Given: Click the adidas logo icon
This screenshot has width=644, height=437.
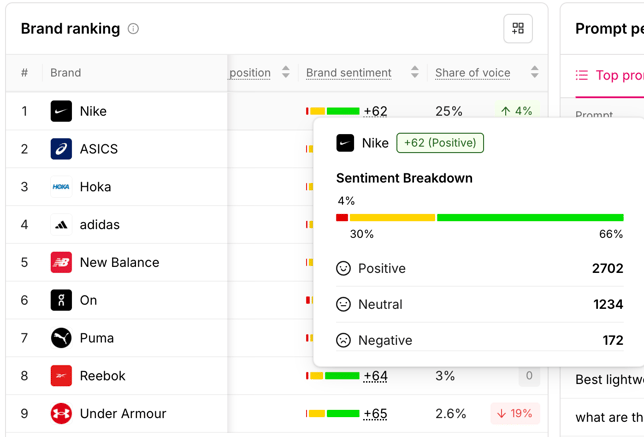Looking at the screenshot, I should coord(61,224).
